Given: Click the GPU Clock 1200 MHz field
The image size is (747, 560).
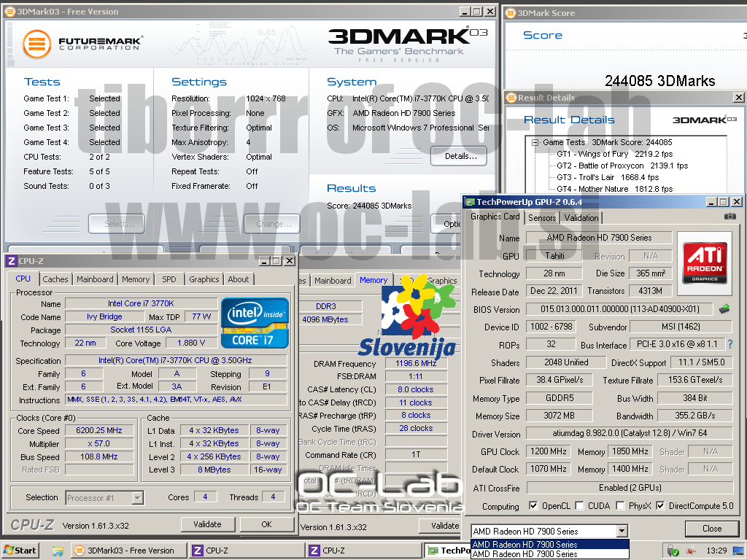Looking at the screenshot, I should pyautogui.click(x=549, y=451).
